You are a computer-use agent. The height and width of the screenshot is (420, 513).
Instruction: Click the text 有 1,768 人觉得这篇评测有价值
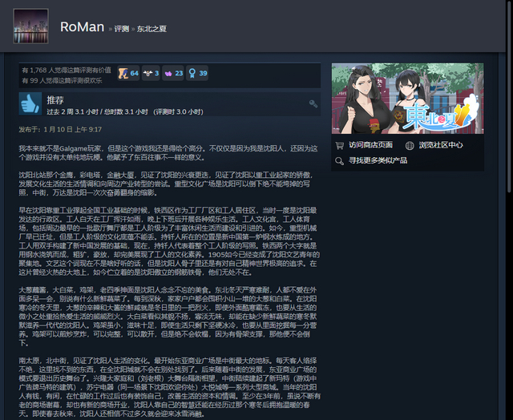pyautogui.click(x=67, y=71)
